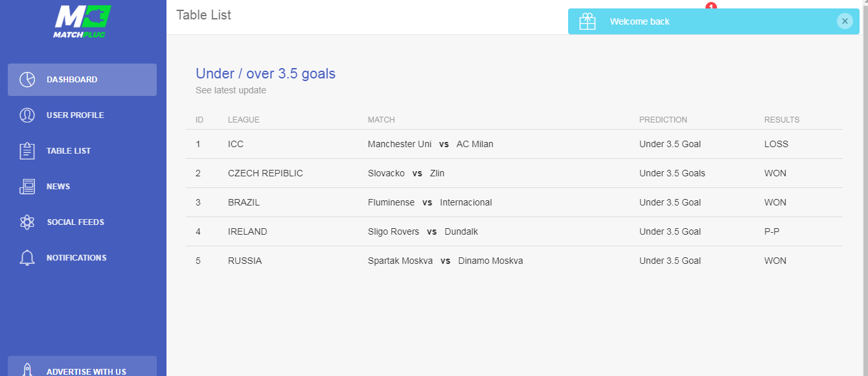
Task: Dismiss the Welcome back notification
Action: 845,21
